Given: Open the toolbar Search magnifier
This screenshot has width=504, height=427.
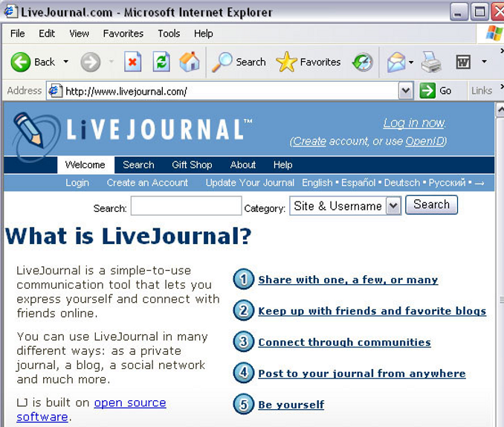Looking at the screenshot, I should 239,62.
